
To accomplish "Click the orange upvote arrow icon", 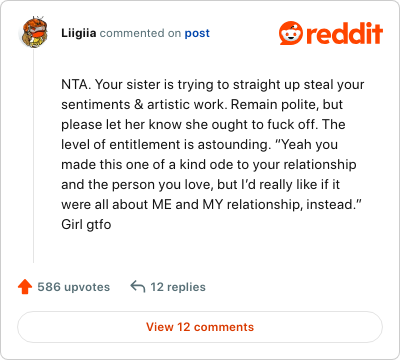I will (x=25, y=287).
